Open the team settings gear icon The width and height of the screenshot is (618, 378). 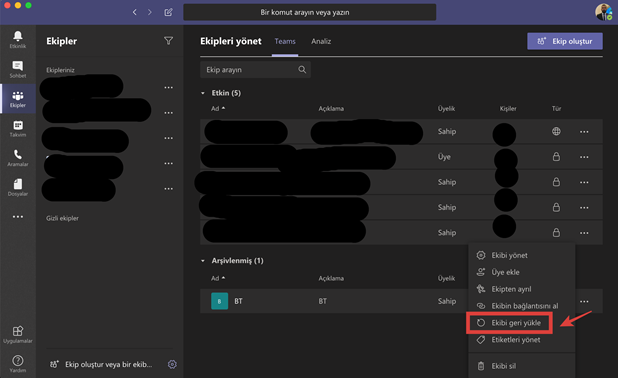click(172, 364)
